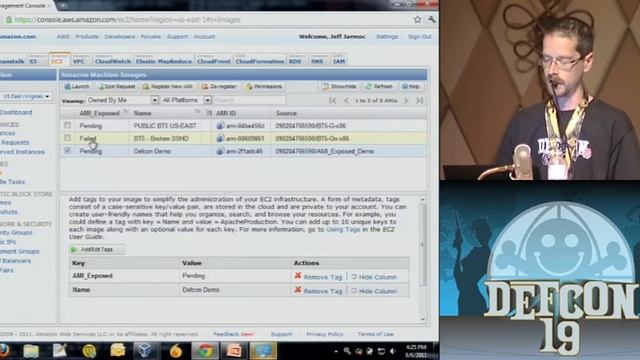Screen dimensions: 640x360
Task: Show hidden system tray icons
Action: (336, 351)
